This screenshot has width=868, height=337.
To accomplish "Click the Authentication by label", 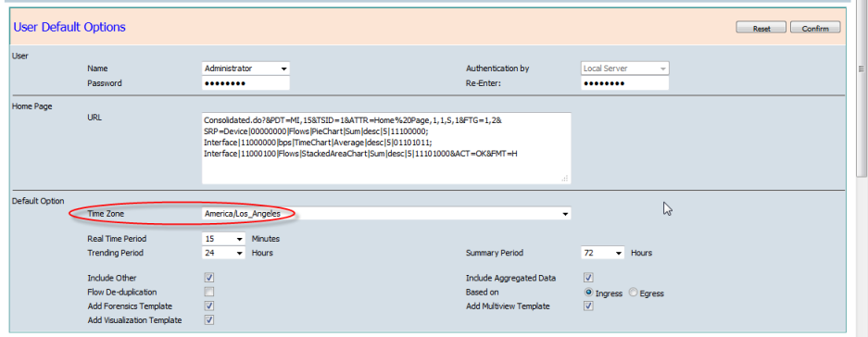I will [x=497, y=69].
